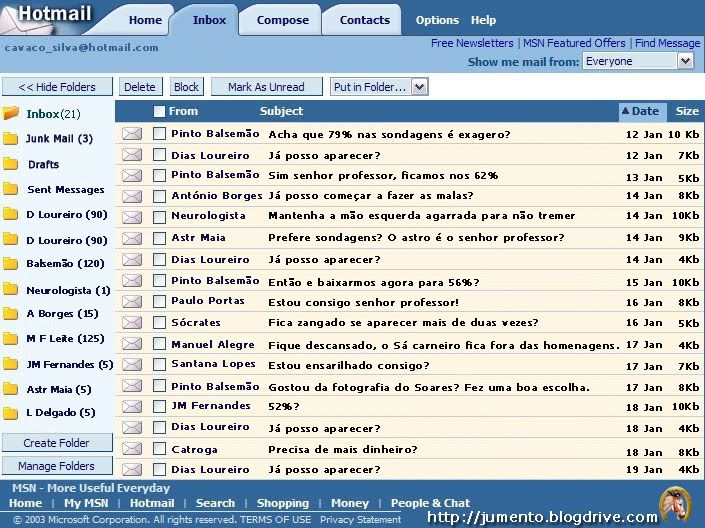Open the Privacy Statement footer link
Screen dimensions: 705x528
(361, 519)
